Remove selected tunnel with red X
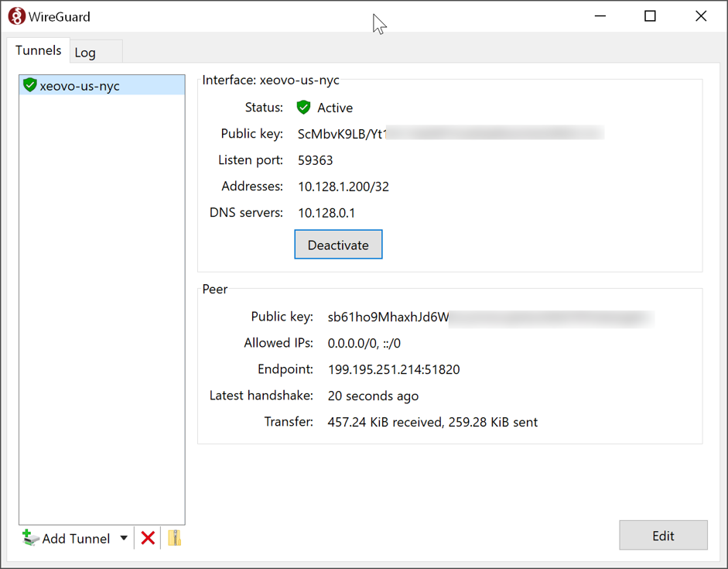The width and height of the screenshot is (728, 569). pos(148,538)
